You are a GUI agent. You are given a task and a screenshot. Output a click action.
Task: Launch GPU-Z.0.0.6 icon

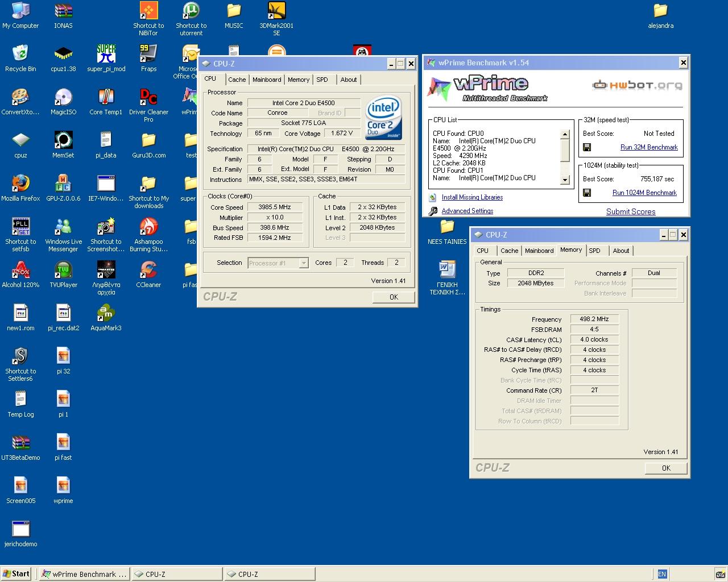pyautogui.click(x=63, y=188)
